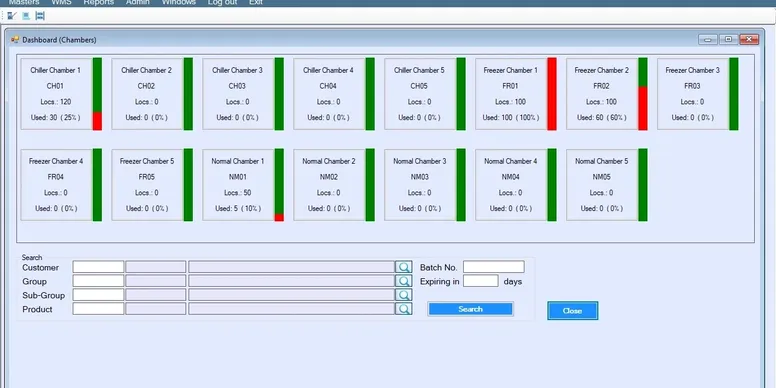Click the "Used: 60 (60%)" text
The image size is (776, 388).
pos(602,118)
